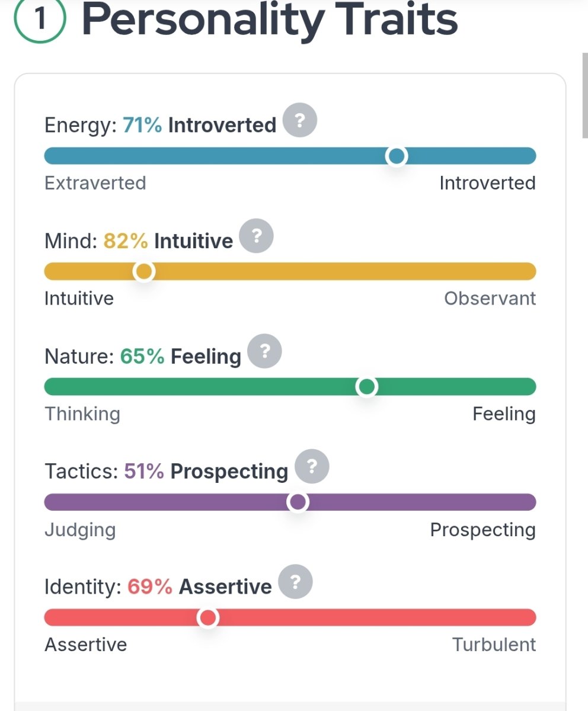This screenshot has height=711, width=588.
Task: Click the Judging label under Tactics bar
Action: 80,530
